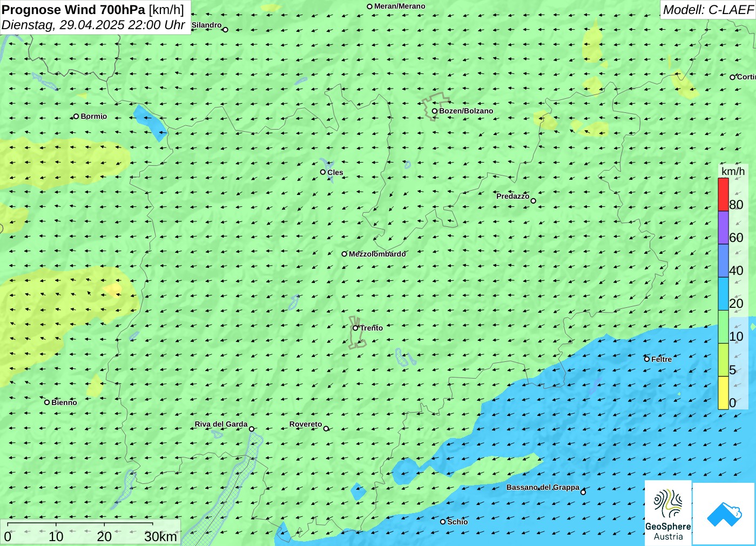This screenshot has height=546, width=756.
Task: Click the 'km/h' legend unit label
Action: (733, 171)
